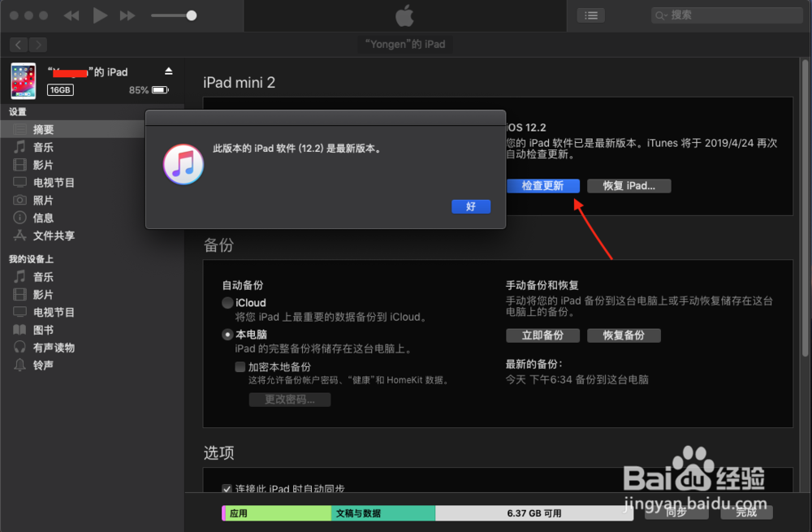812x532 pixels.
Task: Click the iPad device thumbnail
Action: pos(24,80)
